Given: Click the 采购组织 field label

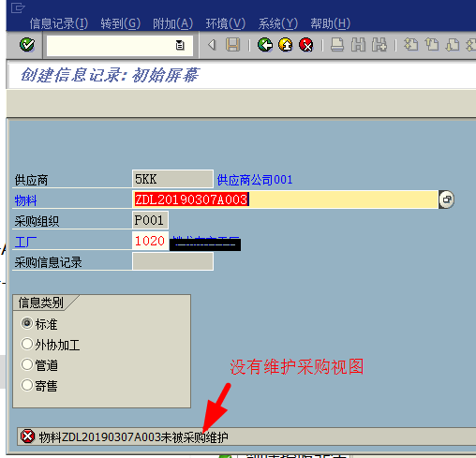Looking at the screenshot, I should pos(37,221).
